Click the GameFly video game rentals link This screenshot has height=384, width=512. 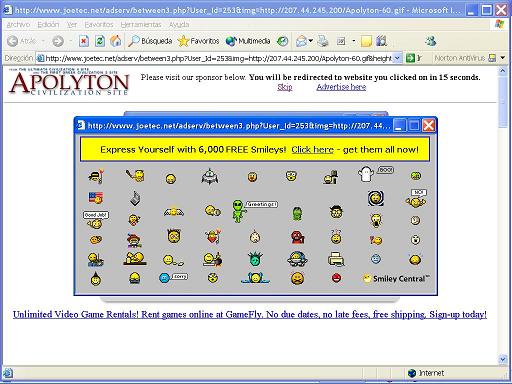(250, 314)
